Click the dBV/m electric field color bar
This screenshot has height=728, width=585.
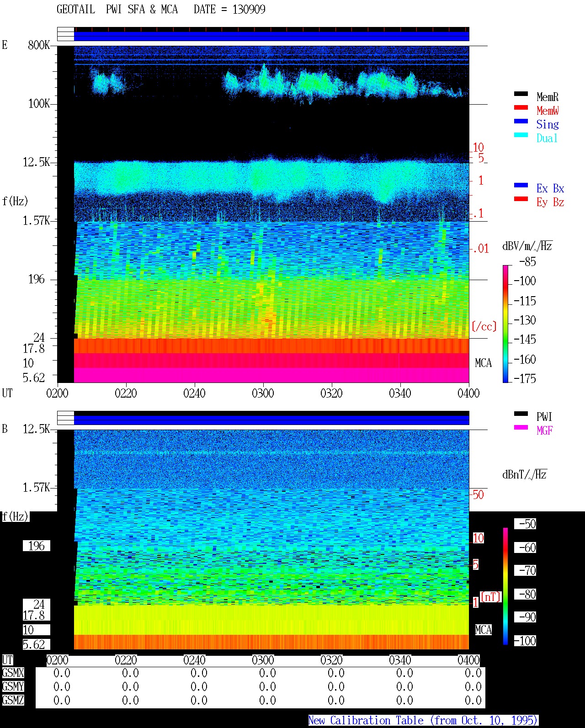coord(505,324)
